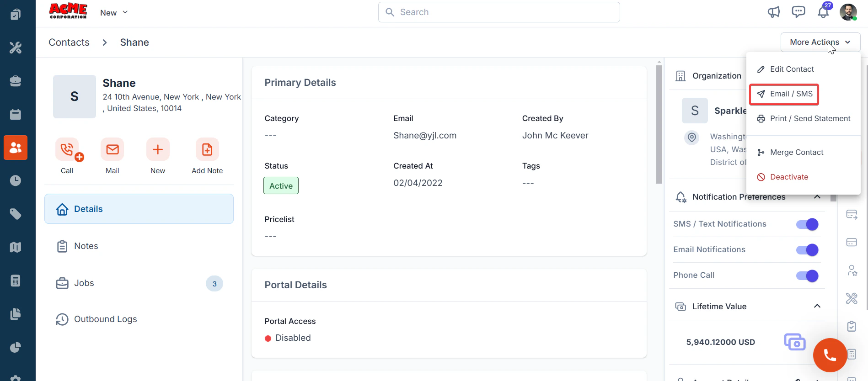Click the Jobs count badge 3

tap(214, 284)
